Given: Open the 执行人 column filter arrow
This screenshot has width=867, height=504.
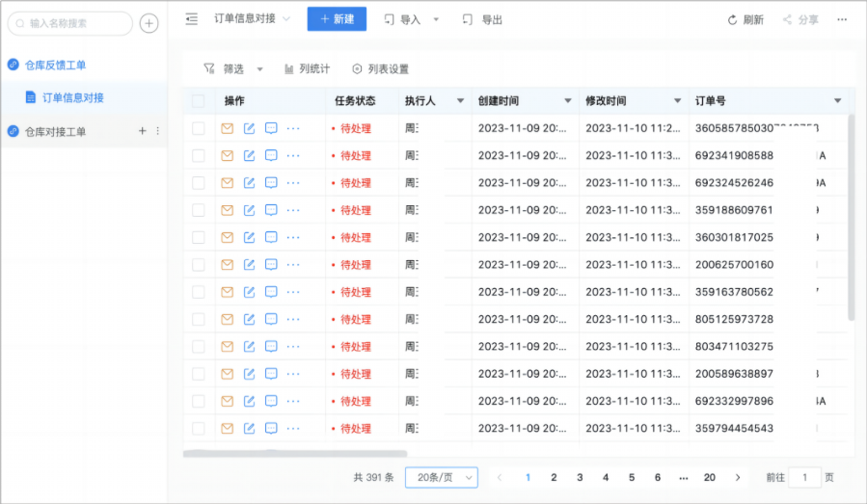Looking at the screenshot, I should click(x=460, y=100).
